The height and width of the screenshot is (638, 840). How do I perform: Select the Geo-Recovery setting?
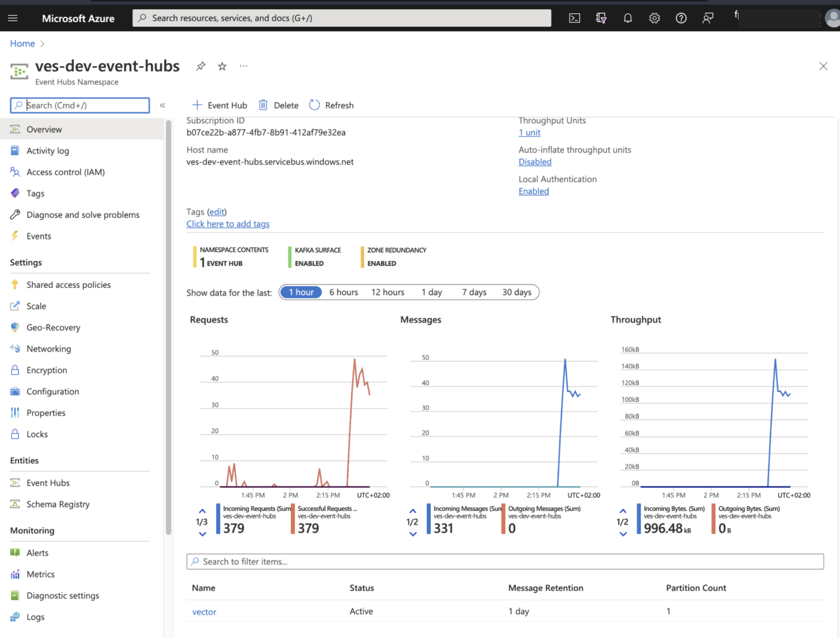(x=53, y=327)
